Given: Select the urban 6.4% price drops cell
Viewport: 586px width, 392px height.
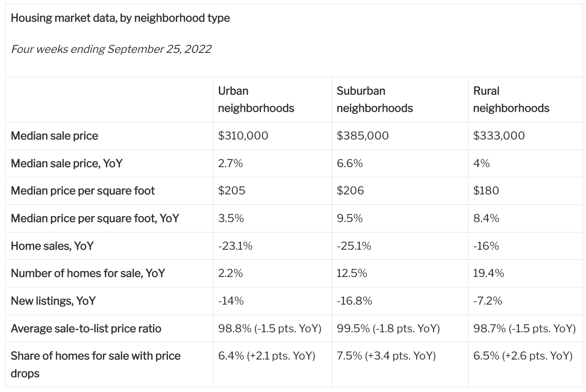Looking at the screenshot, I should coord(267,356).
